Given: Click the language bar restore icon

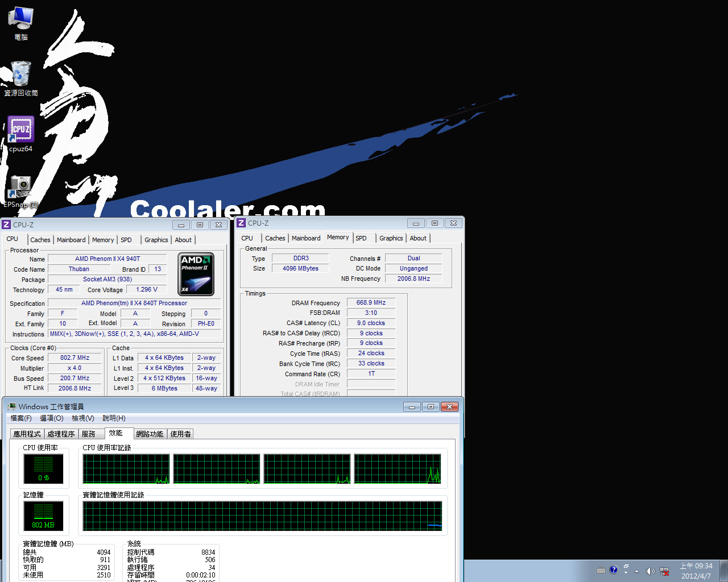Looking at the screenshot, I should tap(626, 567).
